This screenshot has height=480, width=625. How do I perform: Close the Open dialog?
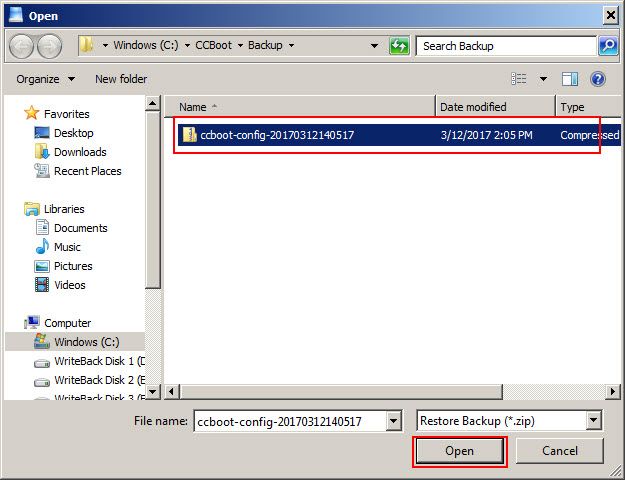click(611, 15)
